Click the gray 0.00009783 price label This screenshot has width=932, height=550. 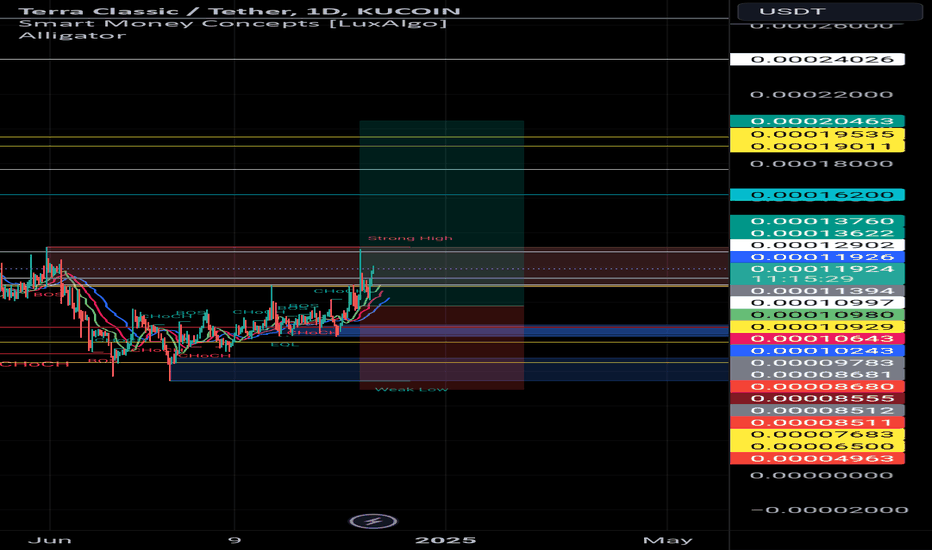pos(817,363)
